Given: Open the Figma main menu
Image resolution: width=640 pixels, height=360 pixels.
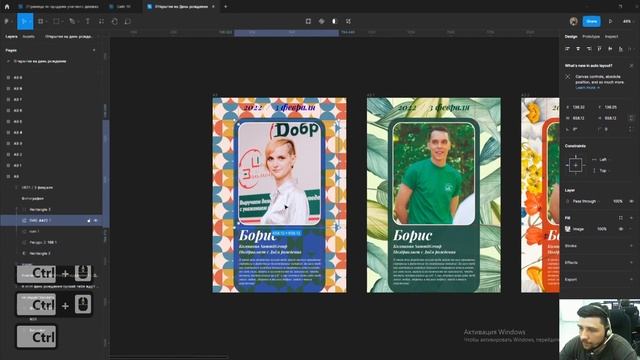Looking at the screenshot, I should point(7,21).
